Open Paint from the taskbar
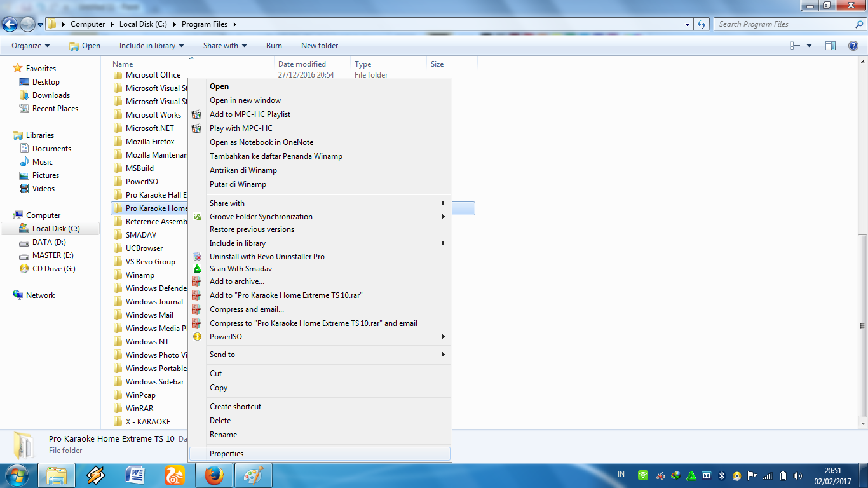The width and height of the screenshot is (868, 488). (x=254, y=475)
